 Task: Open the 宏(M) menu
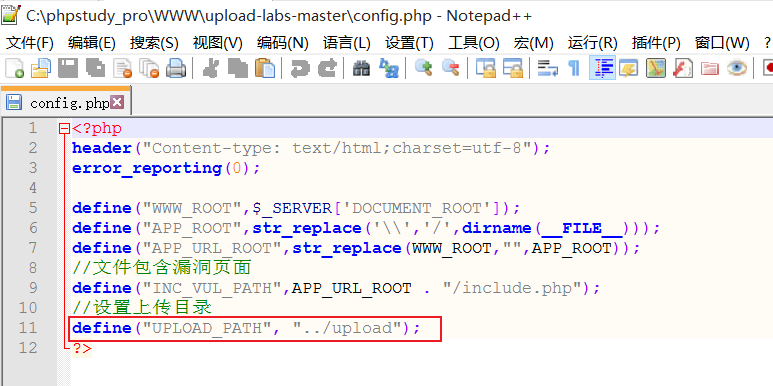point(533,43)
